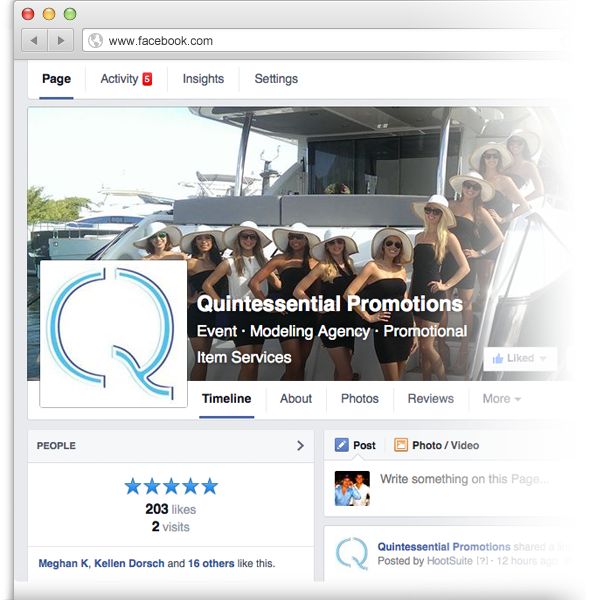Viewport: 600px width, 600px height.
Task: Click the 12 hours ago timestamp
Action: (x=526, y=561)
